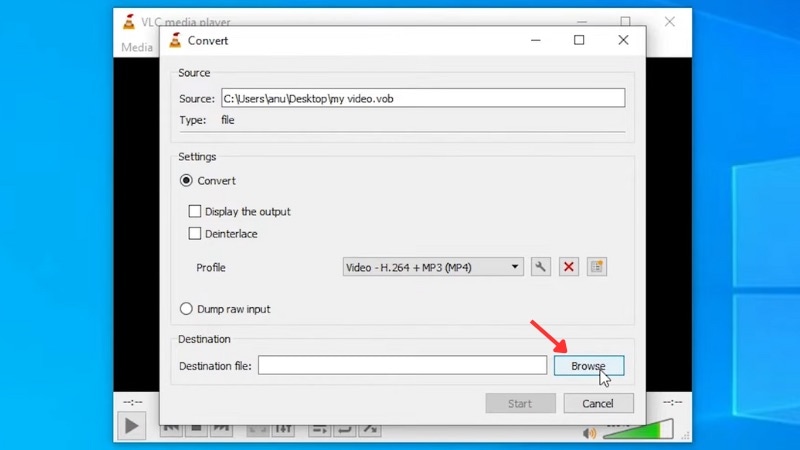Toggle loop mode in VLC control bar
The width and height of the screenshot is (800, 450).
click(345, 430)
